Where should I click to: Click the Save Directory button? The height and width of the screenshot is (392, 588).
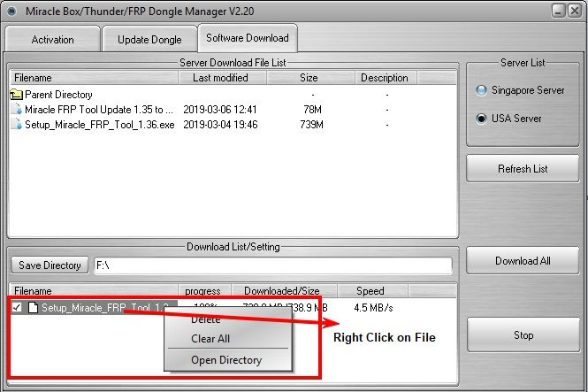[x=50, y=265]
